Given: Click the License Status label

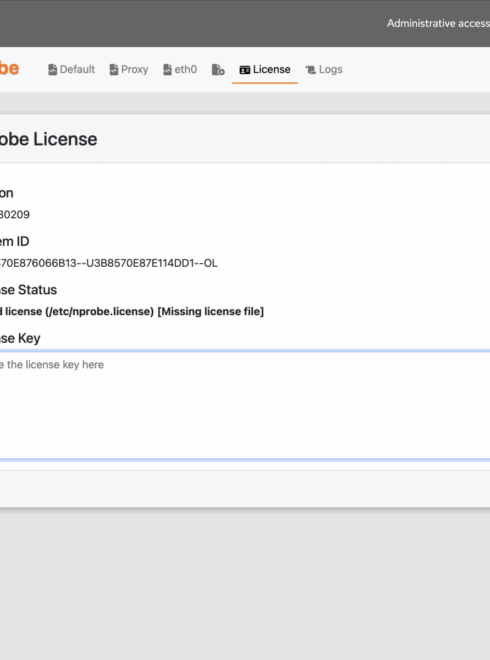Looking at the screenshot, I should tap(28, 290).
